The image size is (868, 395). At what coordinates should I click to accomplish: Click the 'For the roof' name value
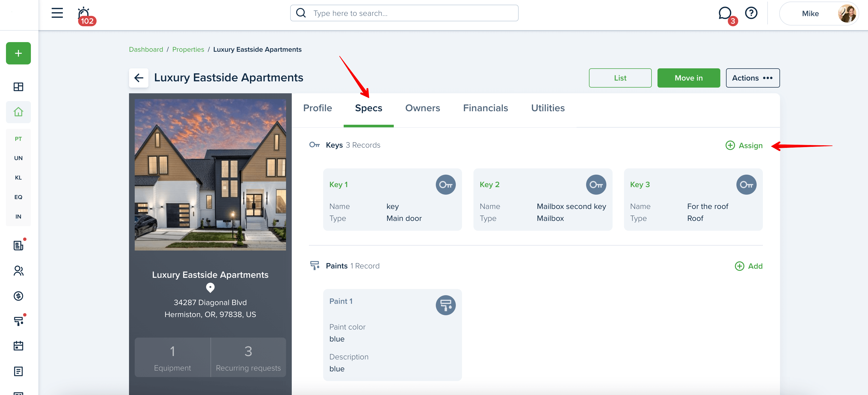tap(708, 206)
